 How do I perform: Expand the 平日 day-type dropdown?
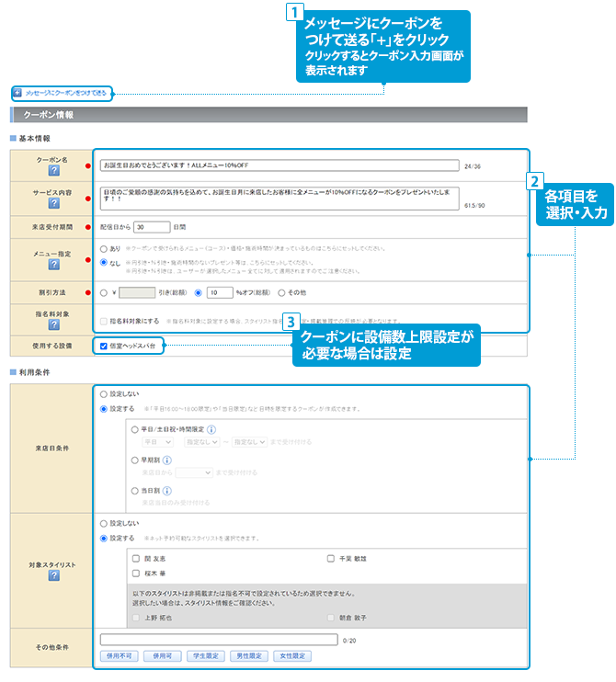[x=157, y=442]
